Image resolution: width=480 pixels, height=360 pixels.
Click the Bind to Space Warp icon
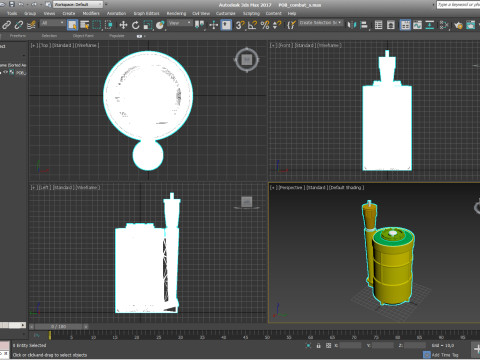click(x=31, y=25)
